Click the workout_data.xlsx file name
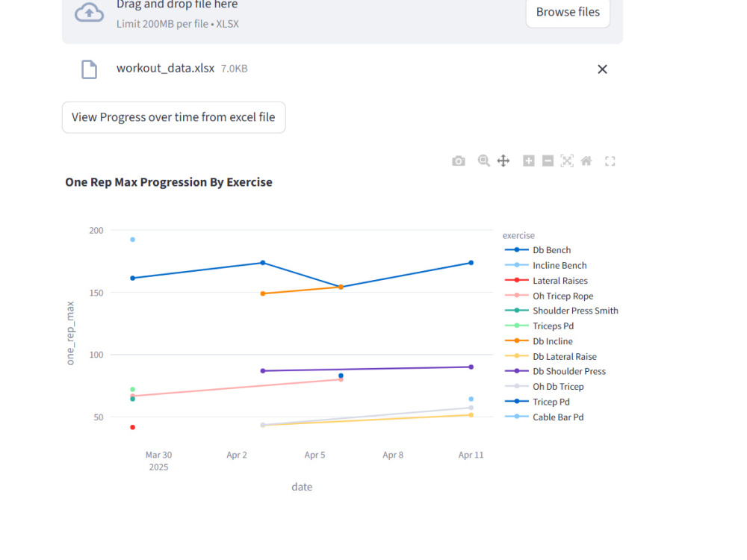Viewport: 747px width, 560px height. coord(165,68)
